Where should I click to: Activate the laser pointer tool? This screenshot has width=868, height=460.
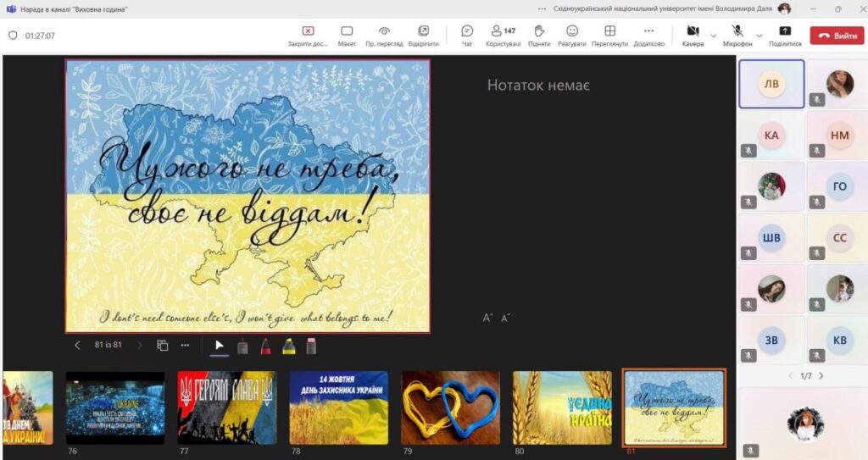242,346
